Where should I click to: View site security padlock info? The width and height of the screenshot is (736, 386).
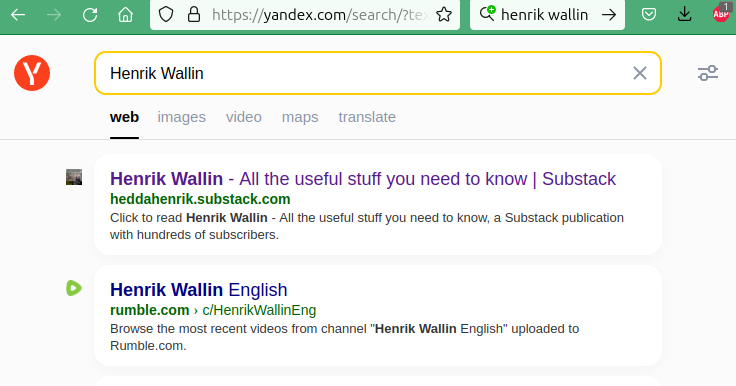[194, 15]
